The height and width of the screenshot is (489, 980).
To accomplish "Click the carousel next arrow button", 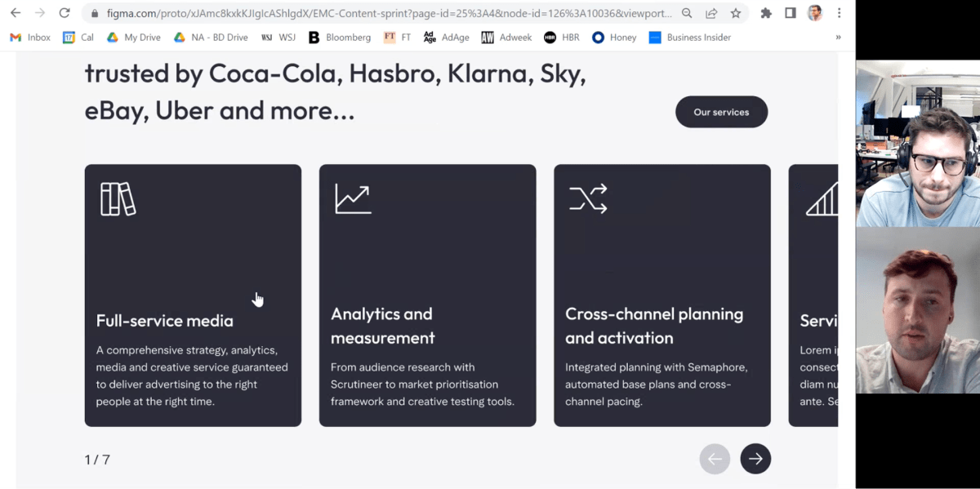I will coord(755,459).
